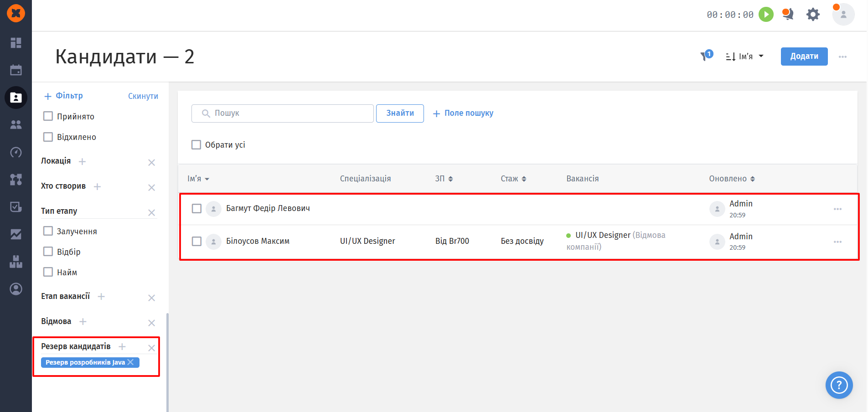Reset filters with Скинути link
This screenshot has width=868, height=412.
(143, 96)
